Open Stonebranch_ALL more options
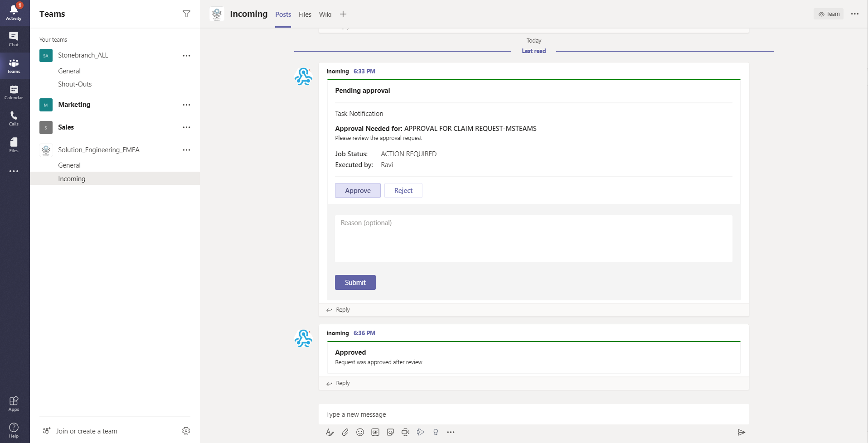 (x=186, y=56)
